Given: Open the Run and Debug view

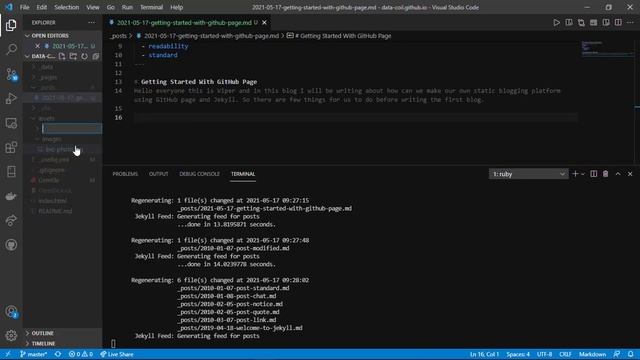Looking at the screenshot, I should 11,98.
